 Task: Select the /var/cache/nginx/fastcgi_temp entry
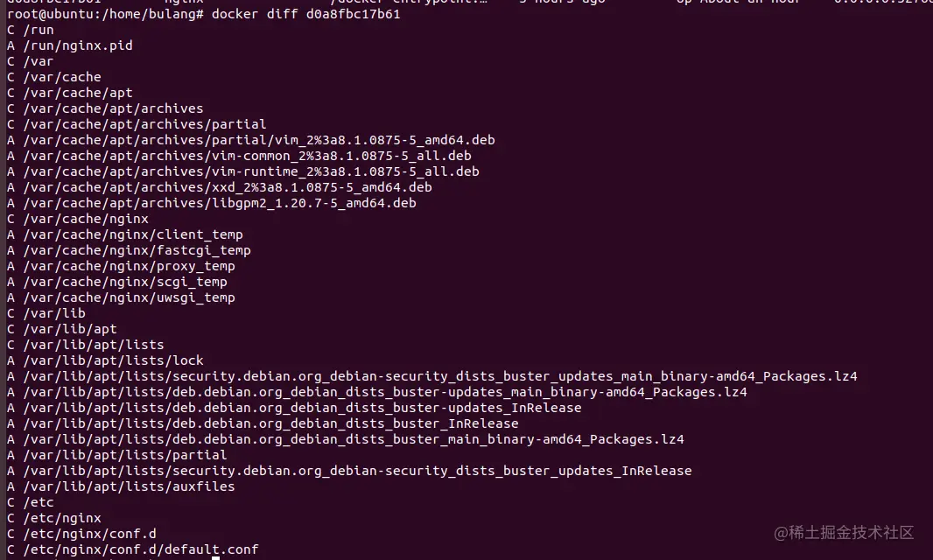[129, 250]
